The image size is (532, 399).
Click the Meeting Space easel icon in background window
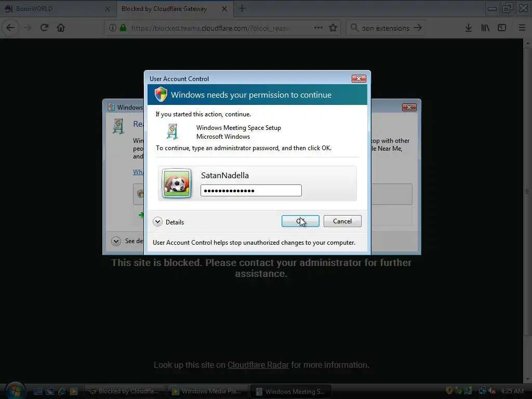tap(118, 126)
